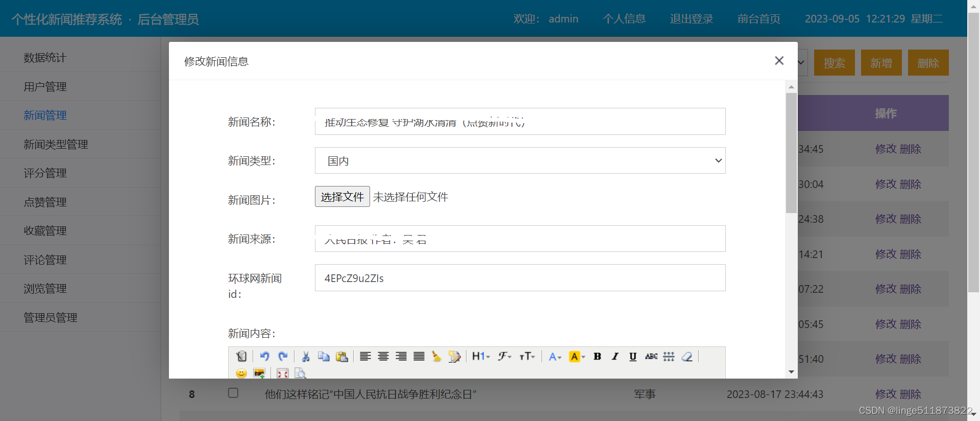The image size is (980, 421).
Task: Toggle italic text formatting
Action: point(615,356)
